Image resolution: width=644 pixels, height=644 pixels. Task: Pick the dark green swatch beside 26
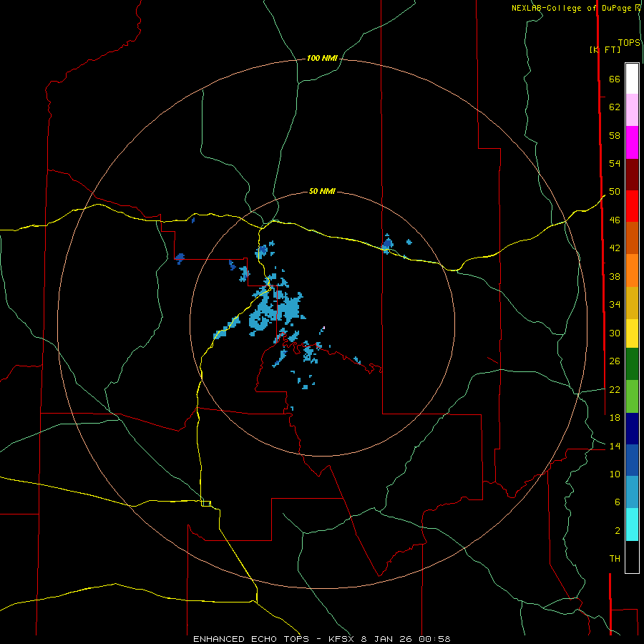tap(632, 364)
